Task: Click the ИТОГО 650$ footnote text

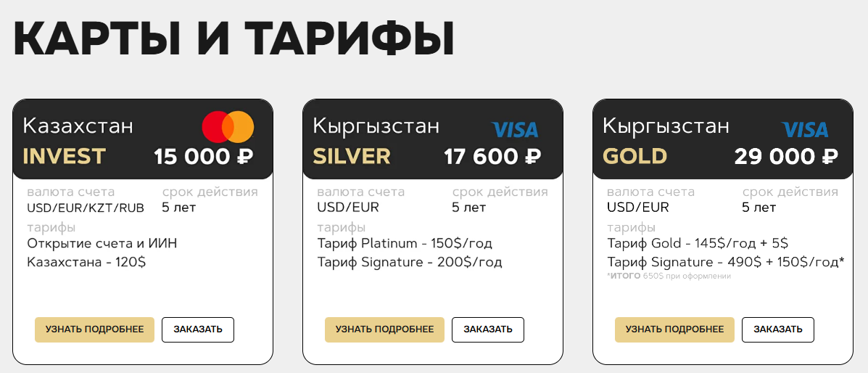Action: [x=669, y=276]
